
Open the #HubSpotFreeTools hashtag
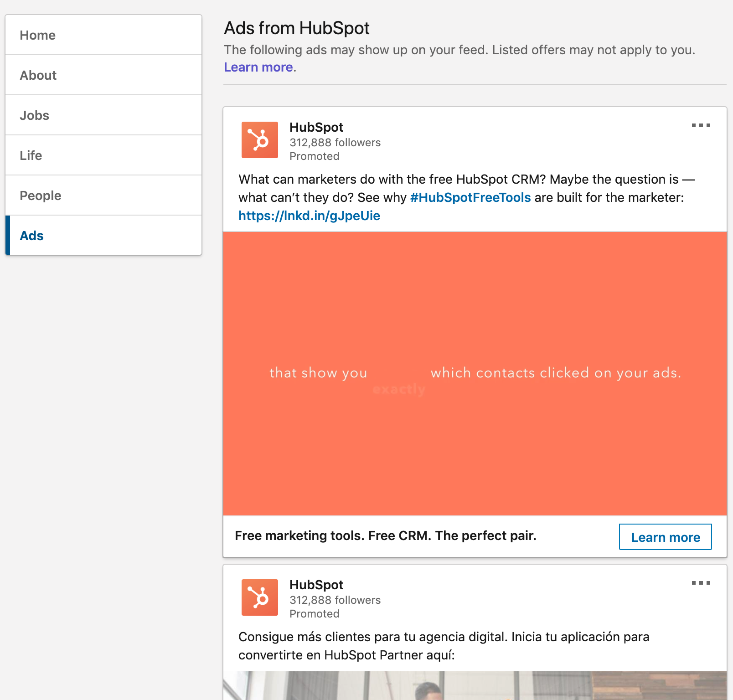coord(470,197)
